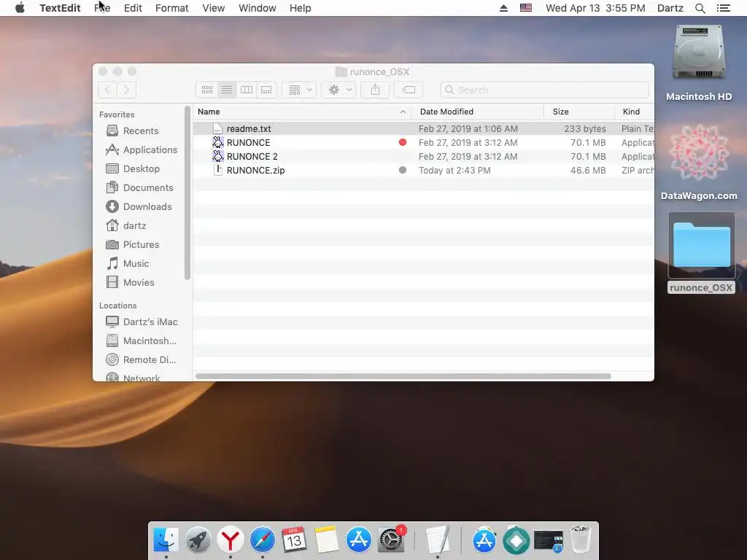Screen dimensions: 747x560
Task: Select the RUNONCE application row
Action: [x=424, y=142]
